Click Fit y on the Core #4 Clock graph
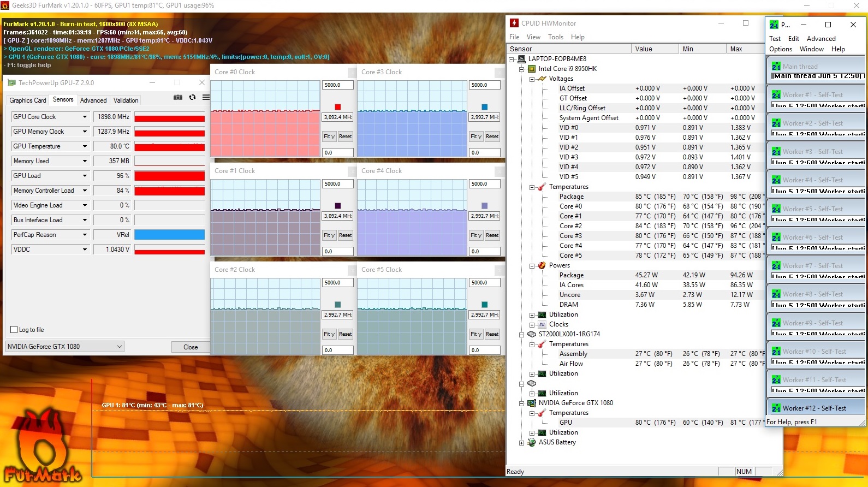This screenshot has width=868, height=487. coord(476,235)
